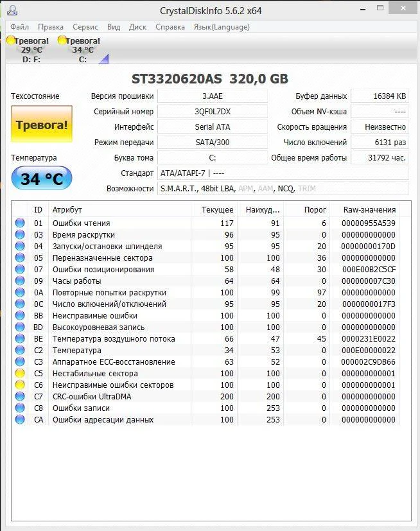
Task: Click raw value 0000231E0022
Action: 368,338
